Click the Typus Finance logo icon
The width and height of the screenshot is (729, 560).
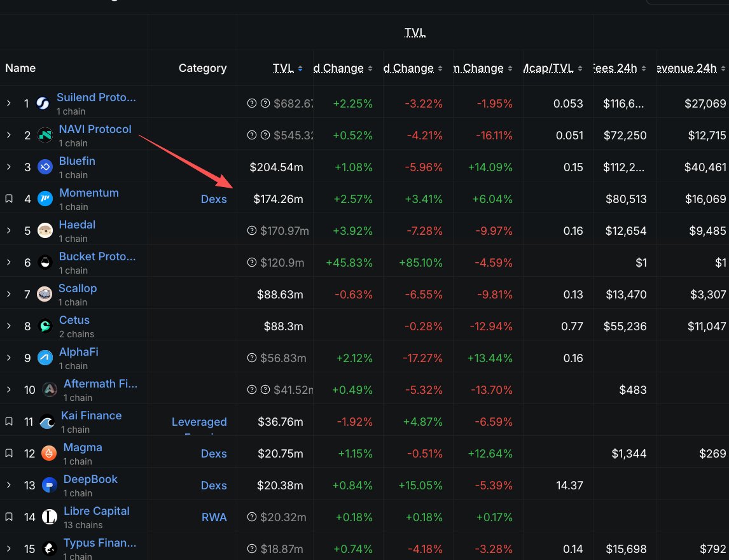(49, 549)
